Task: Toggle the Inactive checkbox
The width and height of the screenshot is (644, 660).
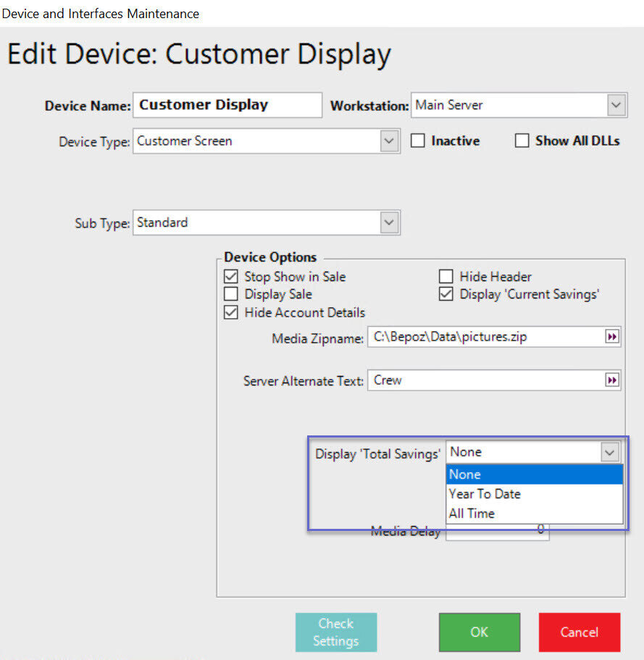Action: [x=418, y=141]
